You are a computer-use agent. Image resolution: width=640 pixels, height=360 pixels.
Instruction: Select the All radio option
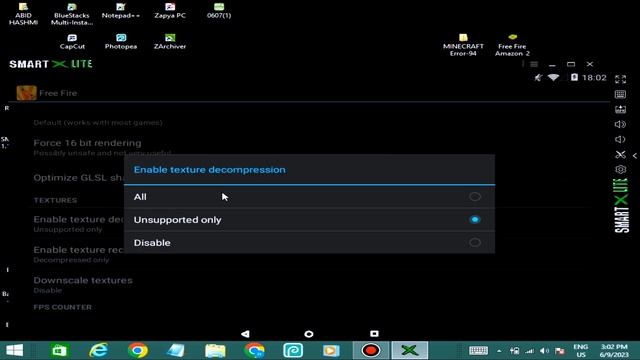(309, 197)
